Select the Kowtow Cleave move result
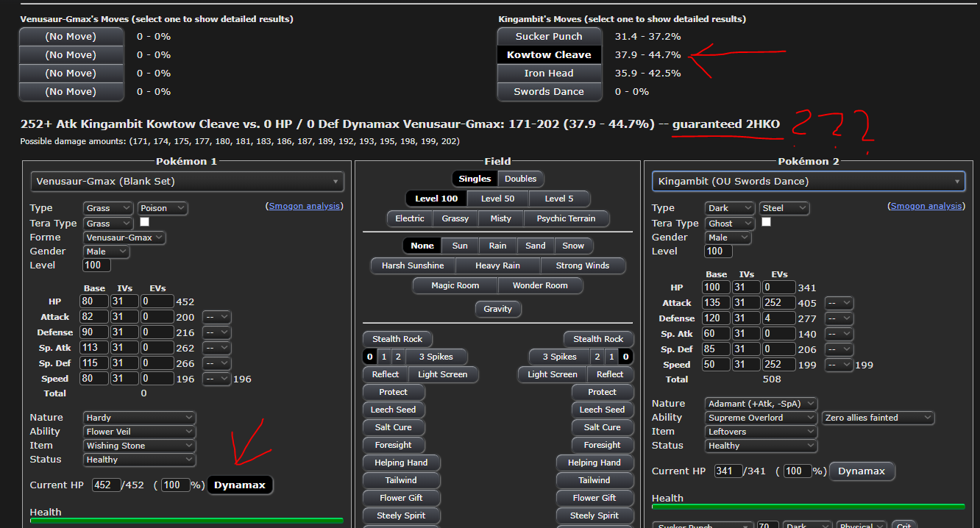The image size is (980, 528). [549, 54]
